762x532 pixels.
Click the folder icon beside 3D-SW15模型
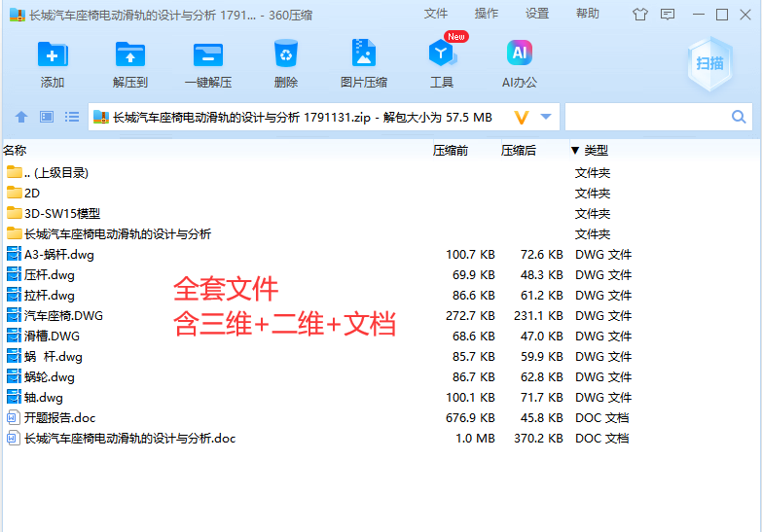click(15, 213)
